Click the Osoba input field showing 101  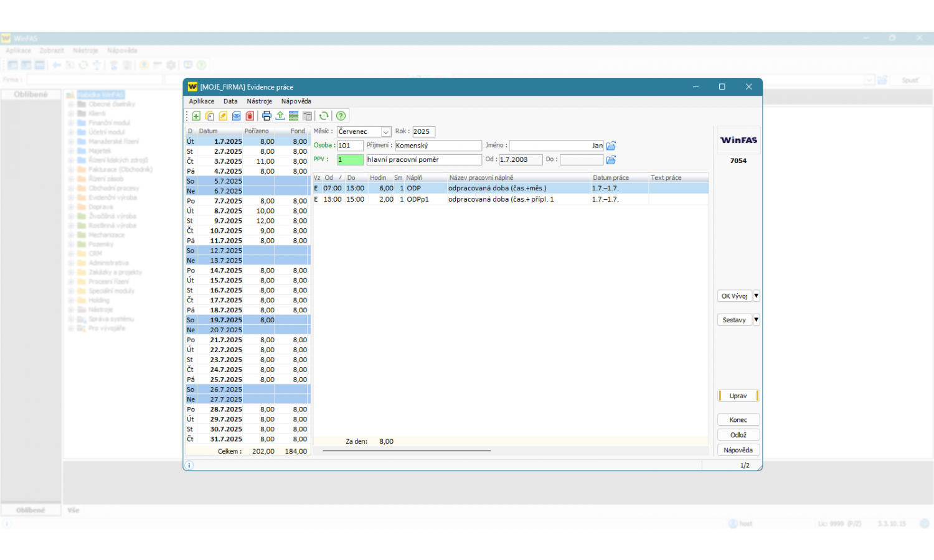[350, 146]
